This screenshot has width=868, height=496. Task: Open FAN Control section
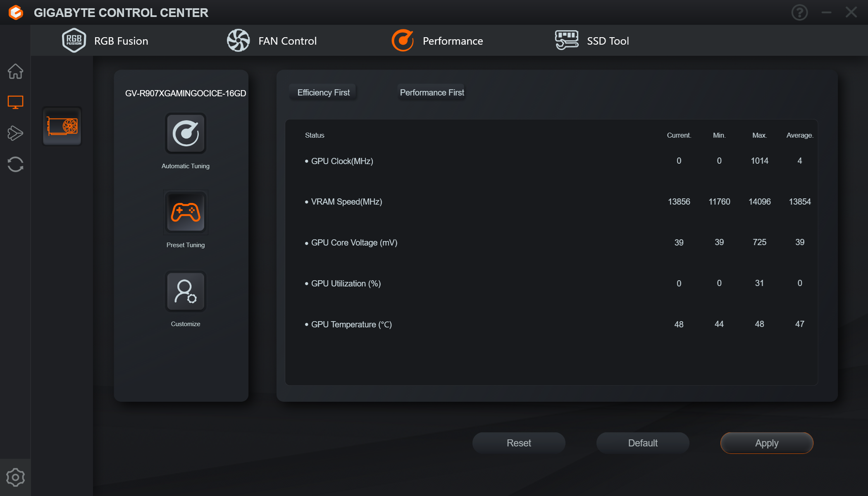pyautogui.click(x=272, y=41)
